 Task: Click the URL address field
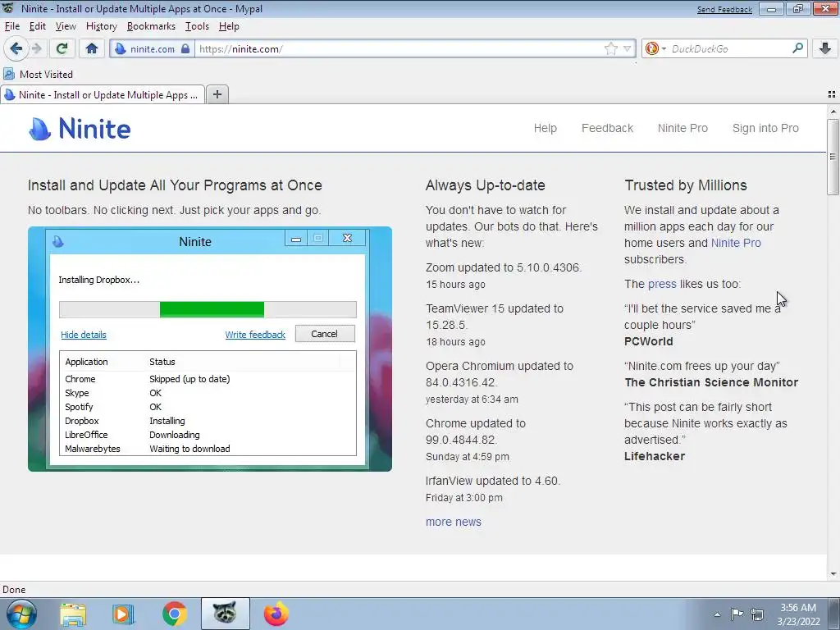399,48
